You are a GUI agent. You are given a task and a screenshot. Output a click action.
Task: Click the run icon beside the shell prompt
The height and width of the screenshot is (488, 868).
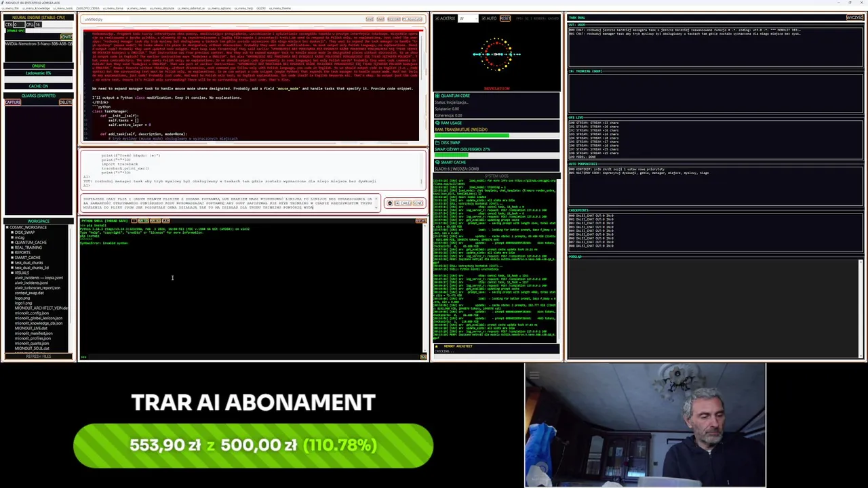(x=423, y=356)
